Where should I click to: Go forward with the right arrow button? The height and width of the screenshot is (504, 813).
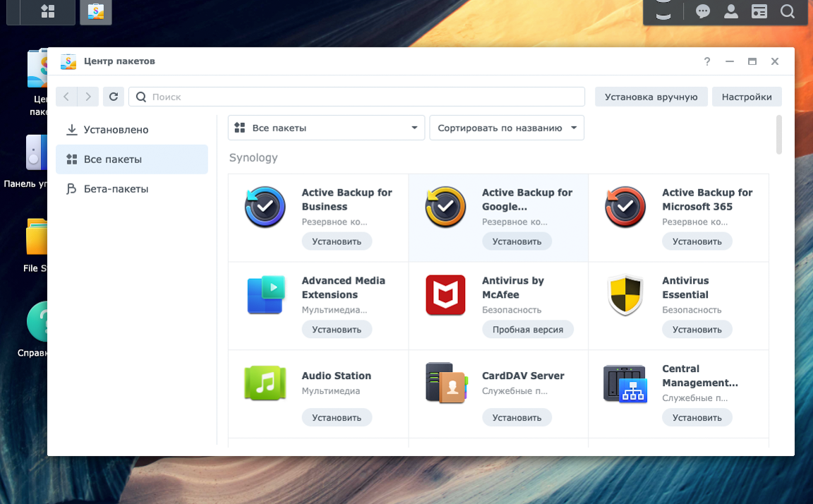(x=88, y=97)
